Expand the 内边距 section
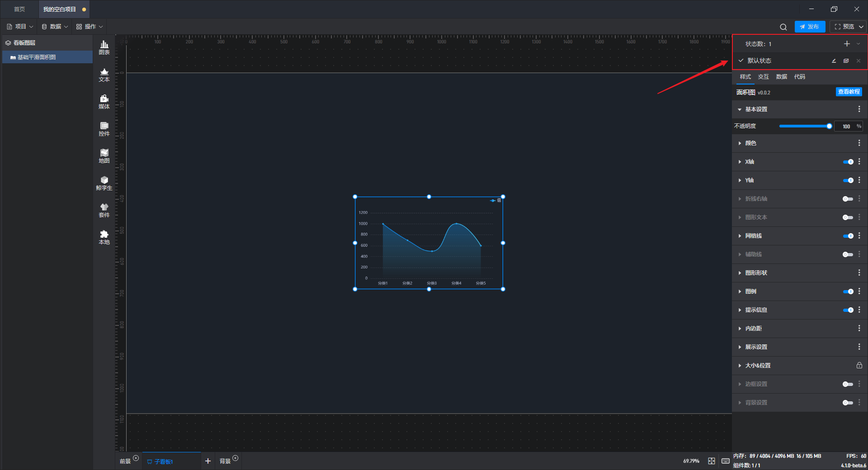Image resolution: width=868 pixels, height=470 pixels. pyautogui.click(x=740, y=329)
